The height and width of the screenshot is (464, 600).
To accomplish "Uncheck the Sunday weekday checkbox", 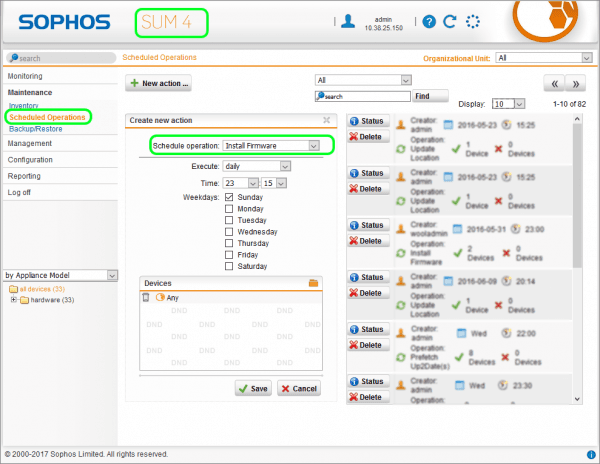I will pyautogui.click(x=229, y=197).
